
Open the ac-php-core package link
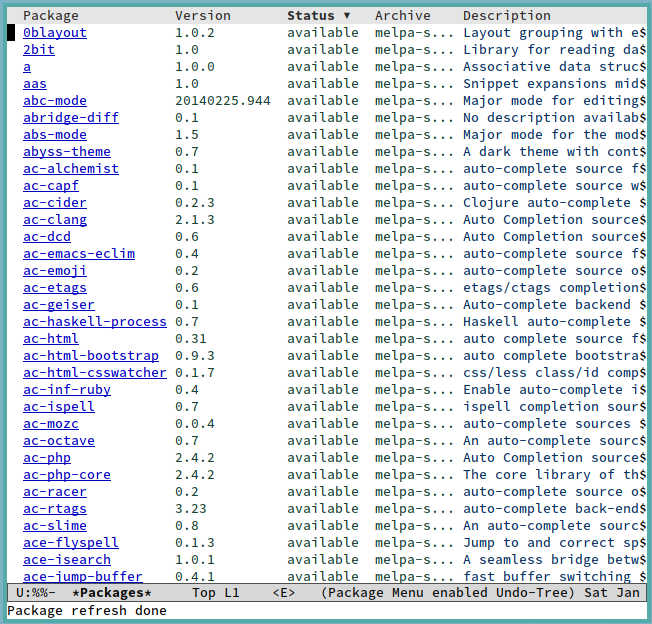(x=67, y=475)
